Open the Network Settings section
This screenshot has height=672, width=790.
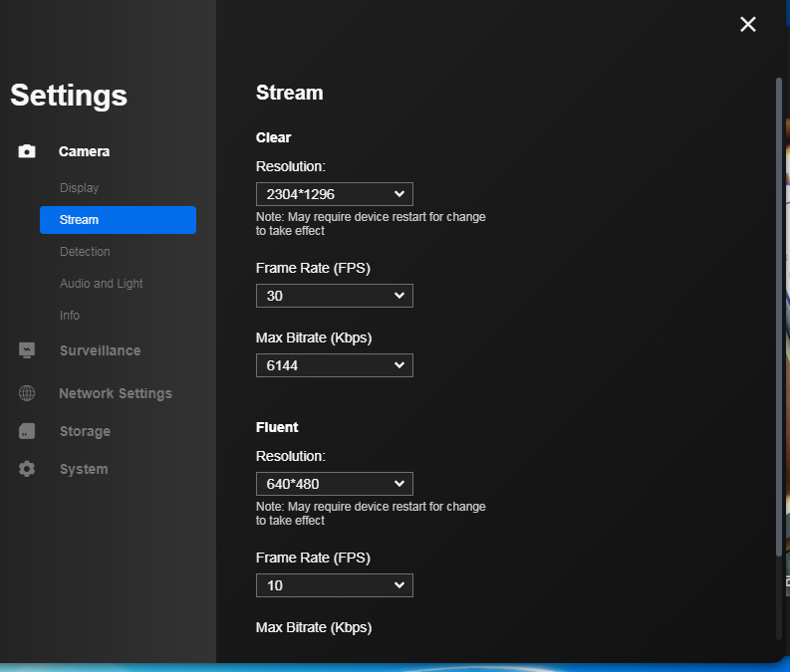(x=116, y=393)
